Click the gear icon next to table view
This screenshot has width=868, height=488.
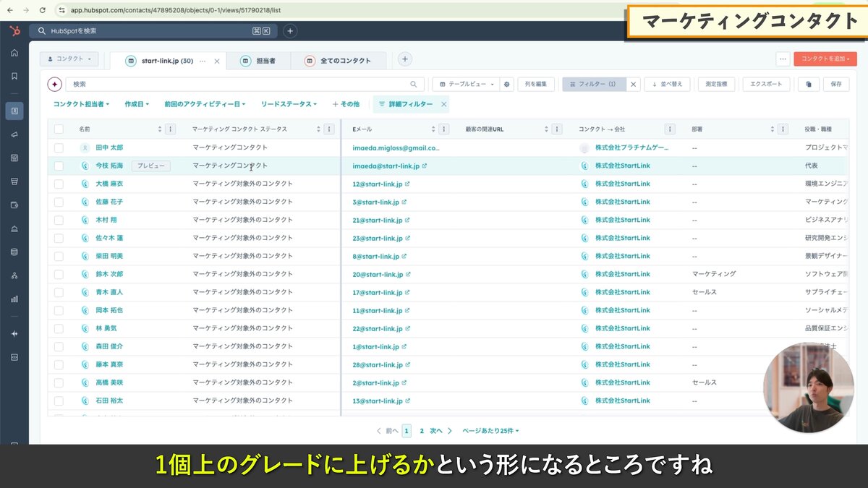point(506,84)
